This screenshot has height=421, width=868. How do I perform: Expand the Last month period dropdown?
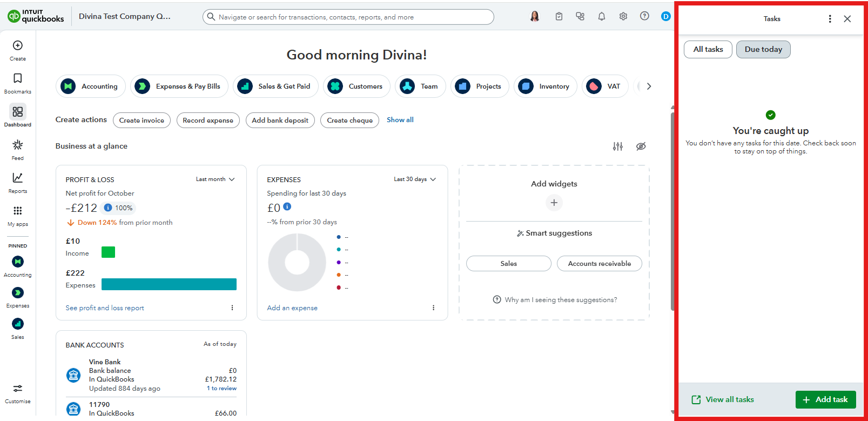coord(215,179)
